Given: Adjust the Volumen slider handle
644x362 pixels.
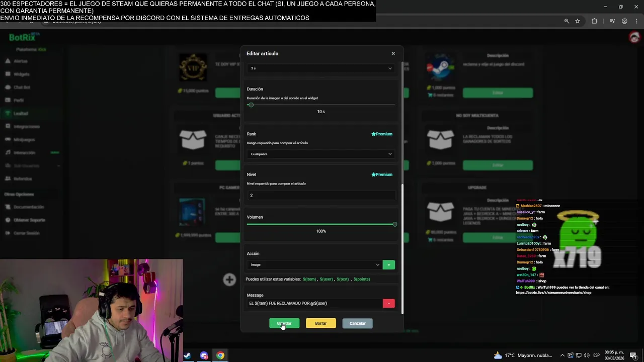Looking at the screenshot, I should (x=394, y=224).
